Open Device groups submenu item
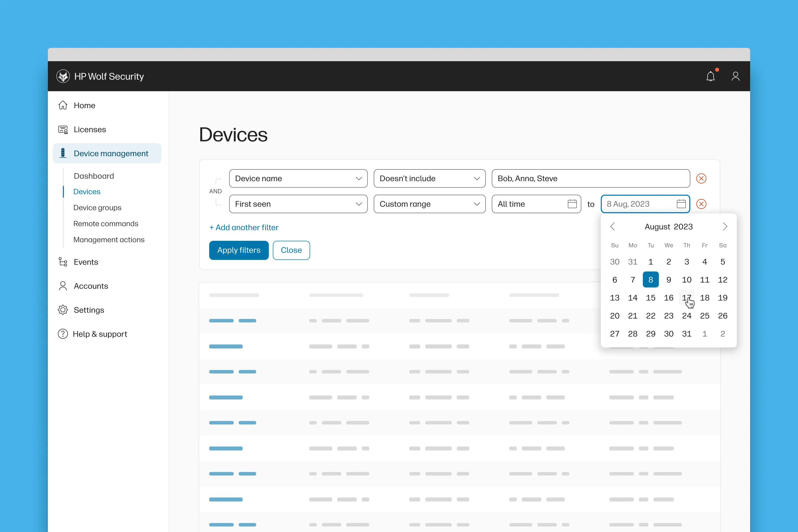The image size is (798, 532). click(x=97, y=208)
